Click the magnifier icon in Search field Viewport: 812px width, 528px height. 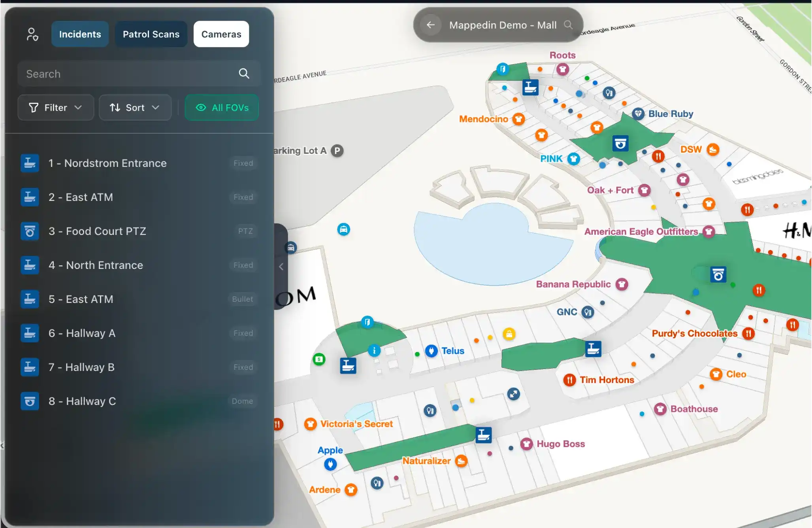click(244, 74)
